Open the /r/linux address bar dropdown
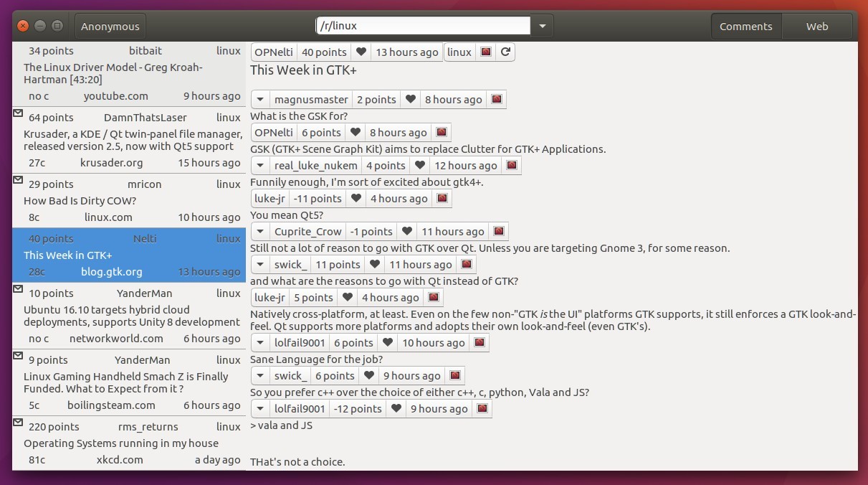The image size is (868, 485). [542, 26]
